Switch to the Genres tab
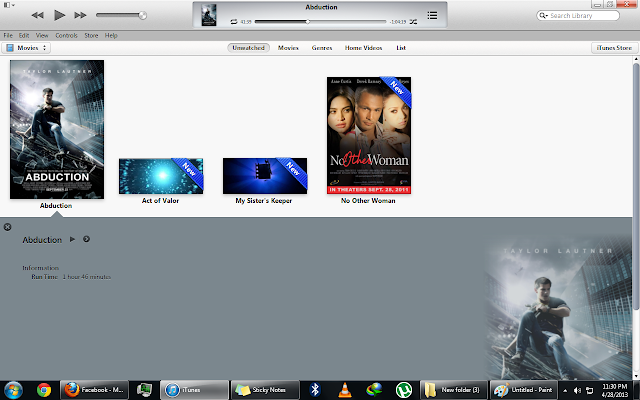The image size is (640, 400). click(x=322, y=48)
